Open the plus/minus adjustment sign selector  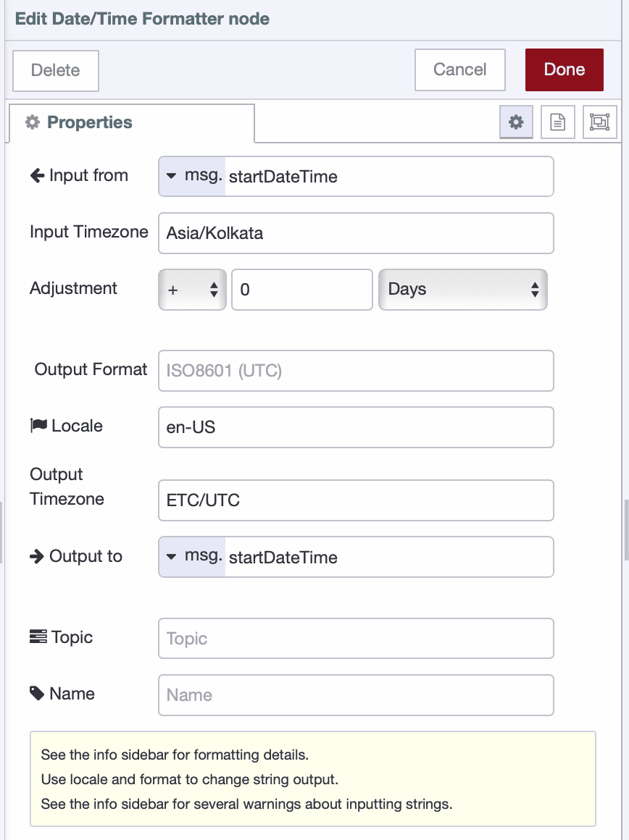coord(191,289)
